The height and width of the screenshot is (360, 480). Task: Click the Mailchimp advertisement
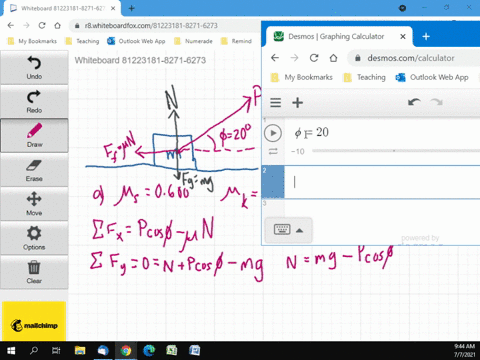34,321
